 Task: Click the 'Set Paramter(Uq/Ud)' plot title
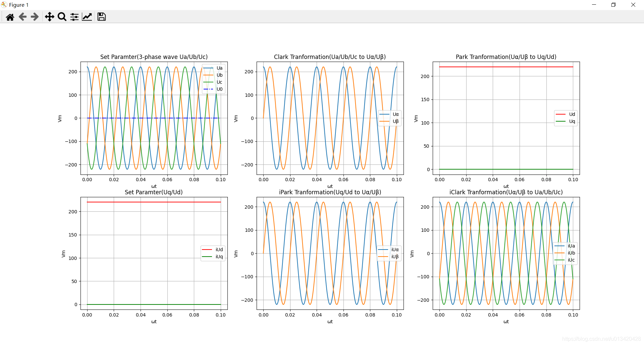pyautogui.click(x=154, y=192)
